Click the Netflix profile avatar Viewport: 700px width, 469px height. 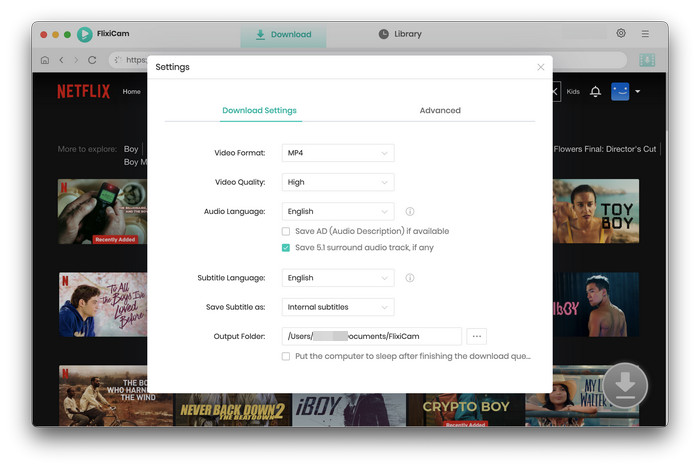620,91
